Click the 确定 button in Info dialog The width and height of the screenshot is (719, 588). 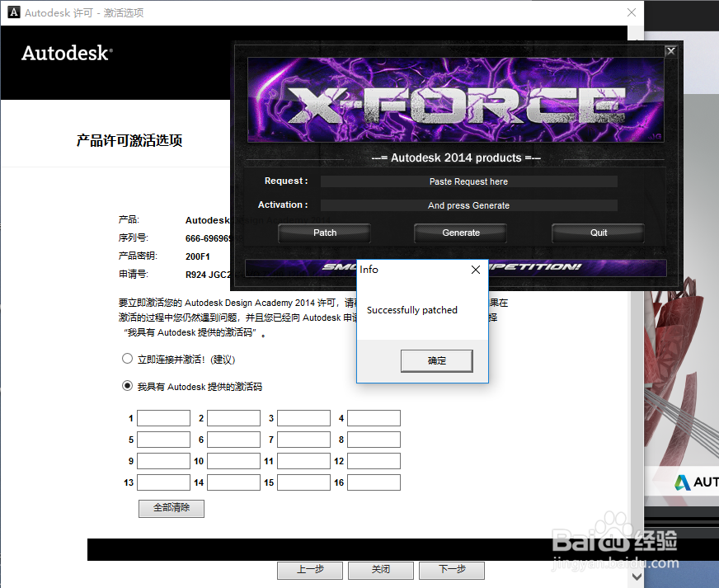click(x=436, y=361)
